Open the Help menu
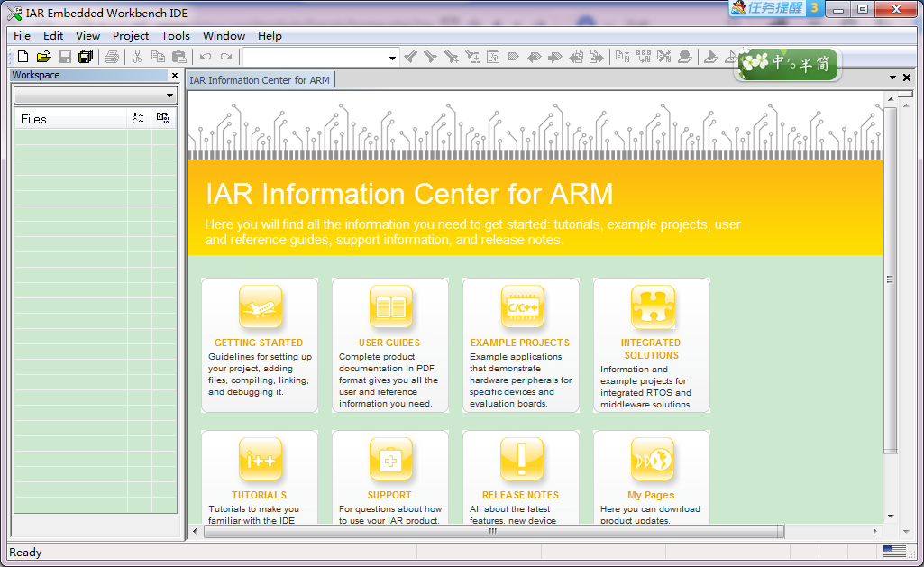924x567 pixels. [x=270, y=35]
